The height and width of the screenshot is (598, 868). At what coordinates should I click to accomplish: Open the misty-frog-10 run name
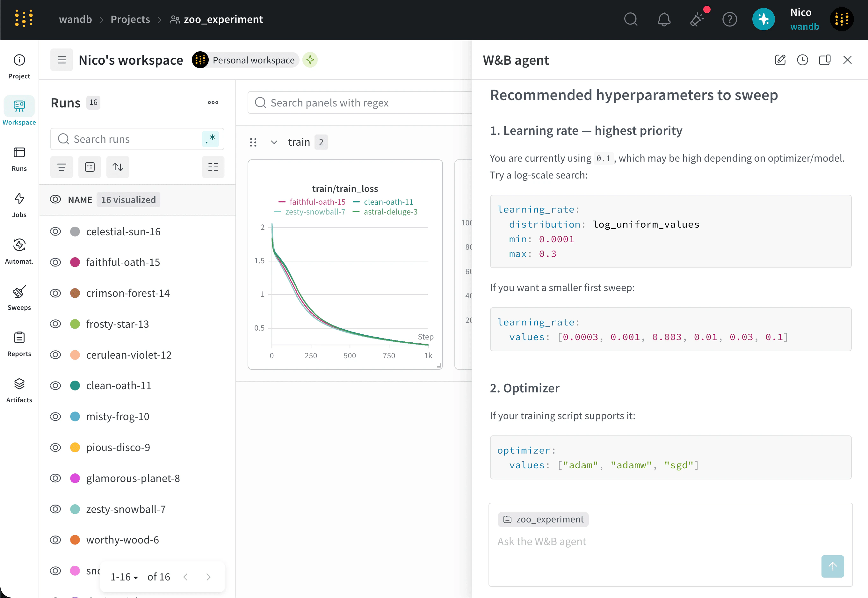(x=118, y=417)
